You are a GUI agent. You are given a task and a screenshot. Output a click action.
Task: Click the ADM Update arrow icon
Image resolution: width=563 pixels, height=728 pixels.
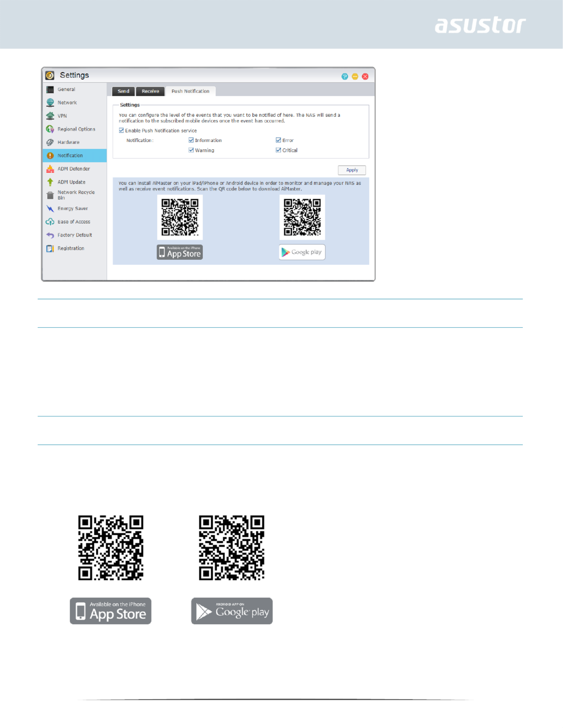pos(50,182)
